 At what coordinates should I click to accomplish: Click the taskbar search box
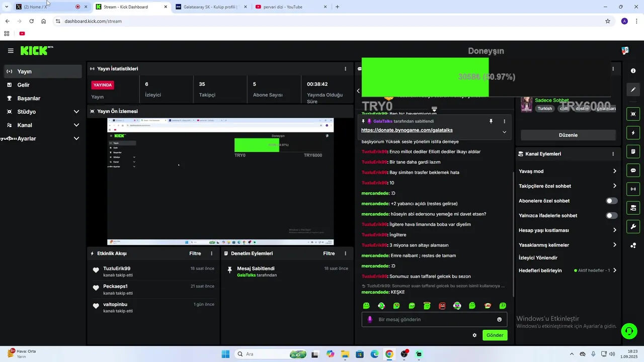pos(272,354)
